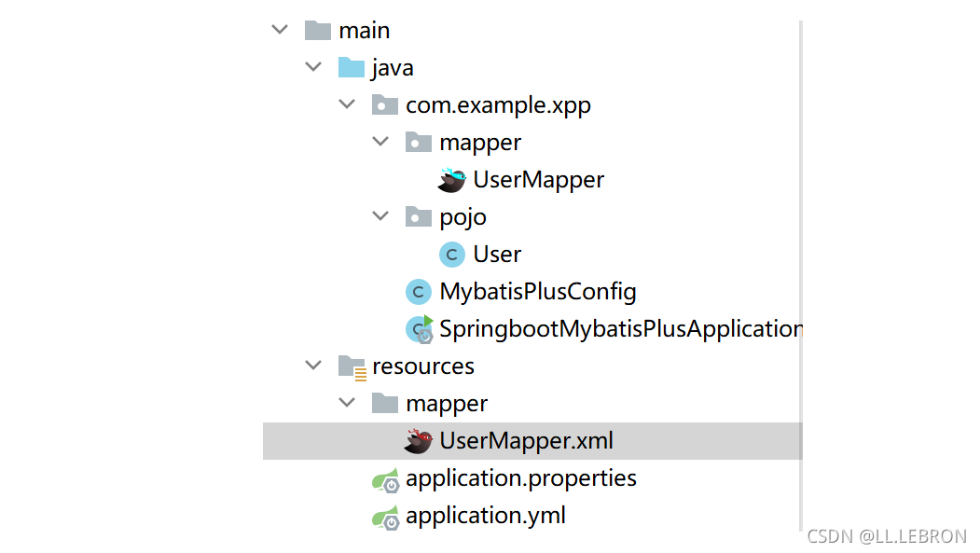Image resolution: width=980 pixels, height=553 pixels.
Task: Click the application.properties Spring icon
Action: click(x=386, y=480)
